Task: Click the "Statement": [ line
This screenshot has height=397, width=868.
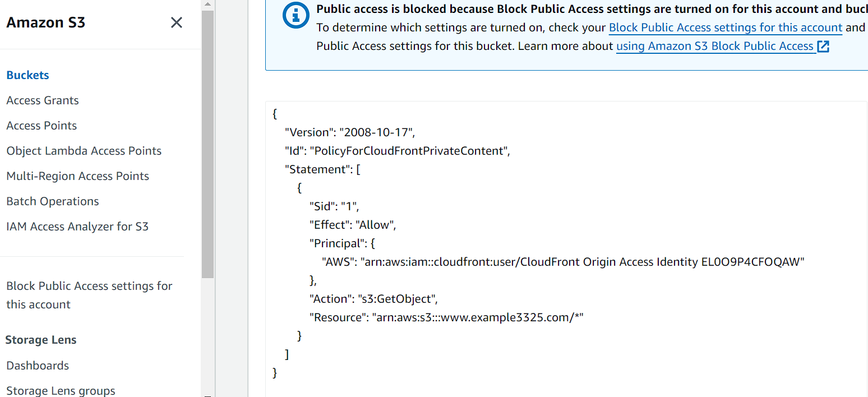Action: (322, 169)
